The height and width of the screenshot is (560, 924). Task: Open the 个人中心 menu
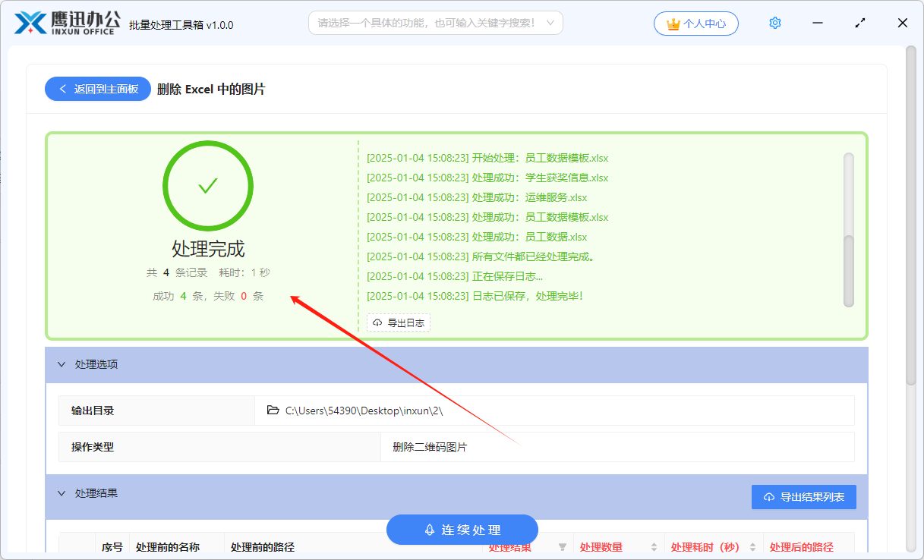(x=696, y=24)
